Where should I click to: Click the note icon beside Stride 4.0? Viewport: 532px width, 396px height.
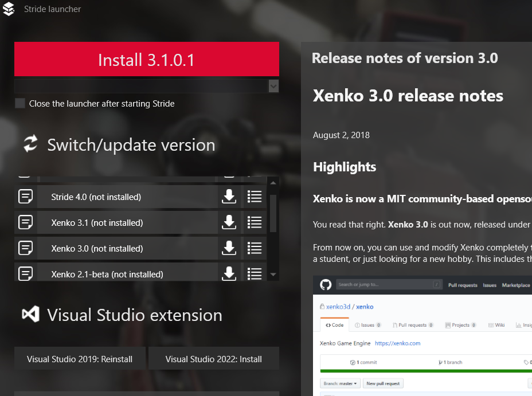(25, 197)
